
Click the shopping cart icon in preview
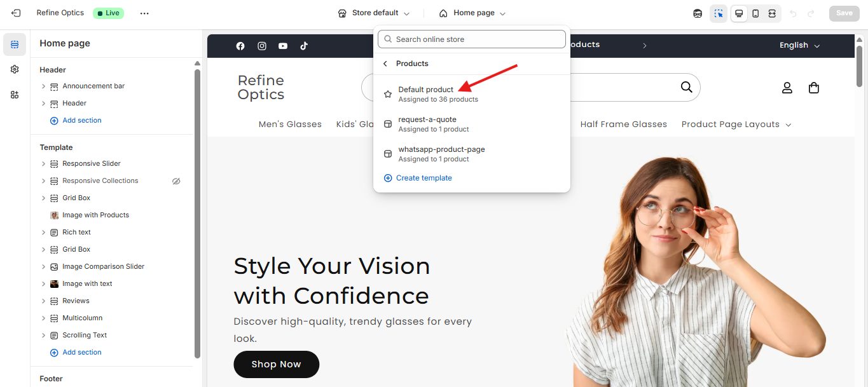click(x=813, y=88)
